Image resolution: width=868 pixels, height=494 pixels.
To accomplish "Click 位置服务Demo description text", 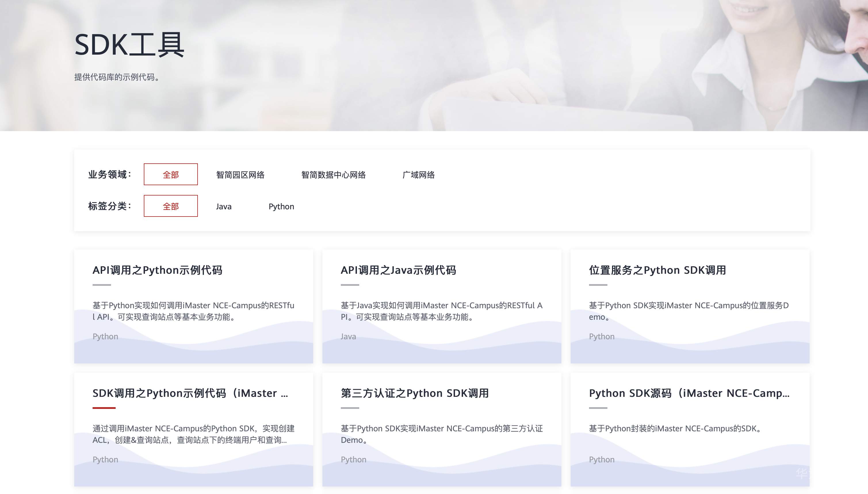I will pyautogui.click(x=689, y=311).
